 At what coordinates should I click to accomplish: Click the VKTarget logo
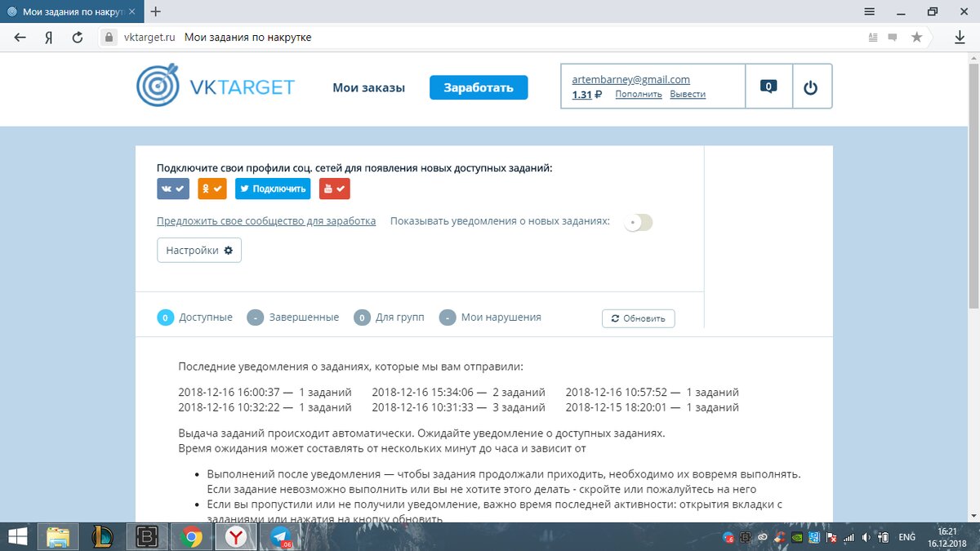tap(216, 87)
